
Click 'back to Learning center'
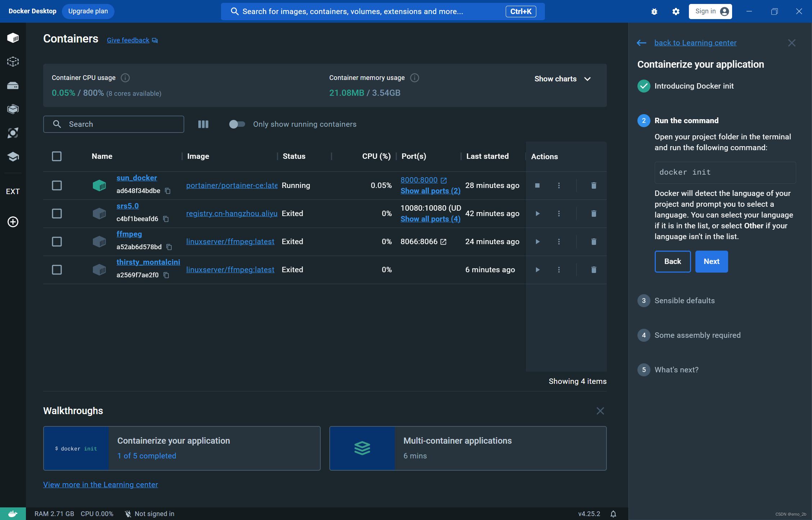click(695, 42)
